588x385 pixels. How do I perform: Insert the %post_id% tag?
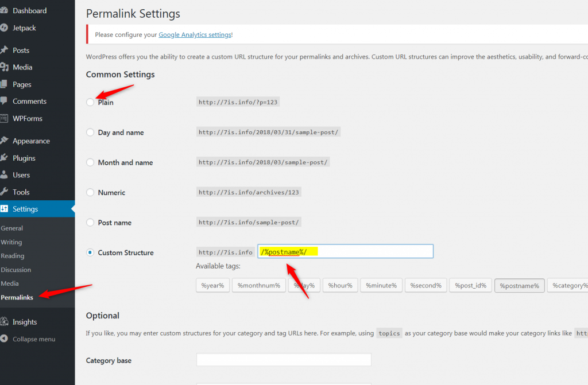470,285
